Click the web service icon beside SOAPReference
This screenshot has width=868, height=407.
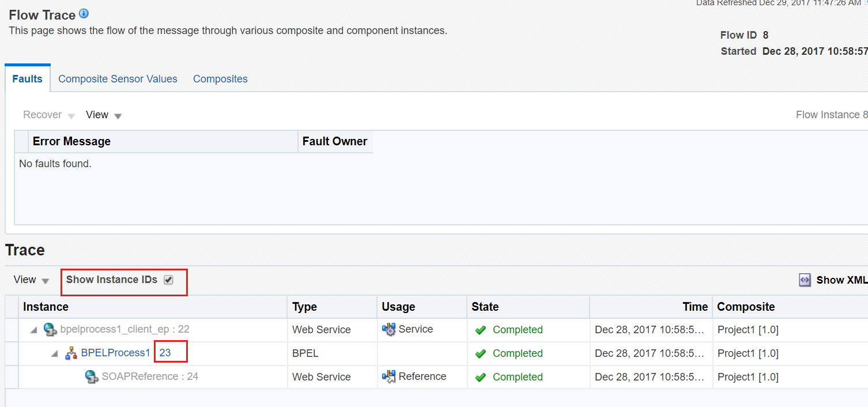pos(91,376)
